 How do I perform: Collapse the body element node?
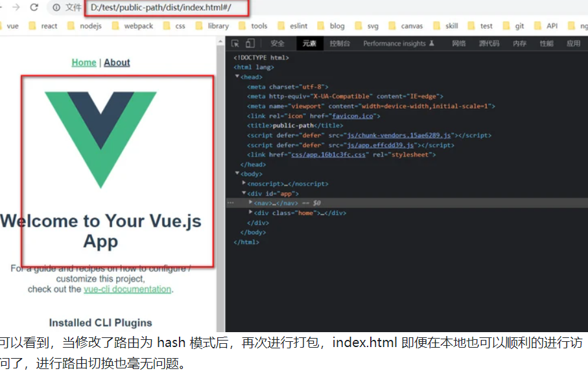(237, 174)
